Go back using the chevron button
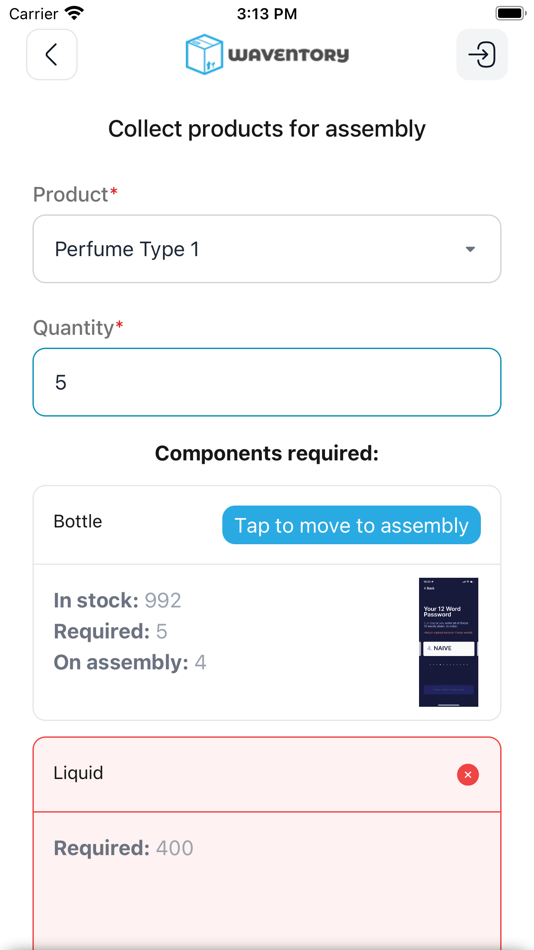 tap(52, 55)
